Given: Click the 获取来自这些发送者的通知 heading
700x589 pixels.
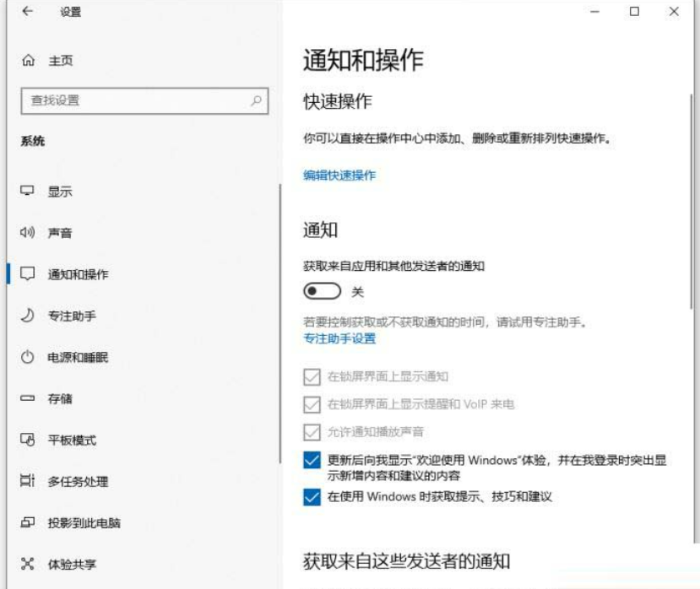Looking at the screenshot, I should (406, 561).
